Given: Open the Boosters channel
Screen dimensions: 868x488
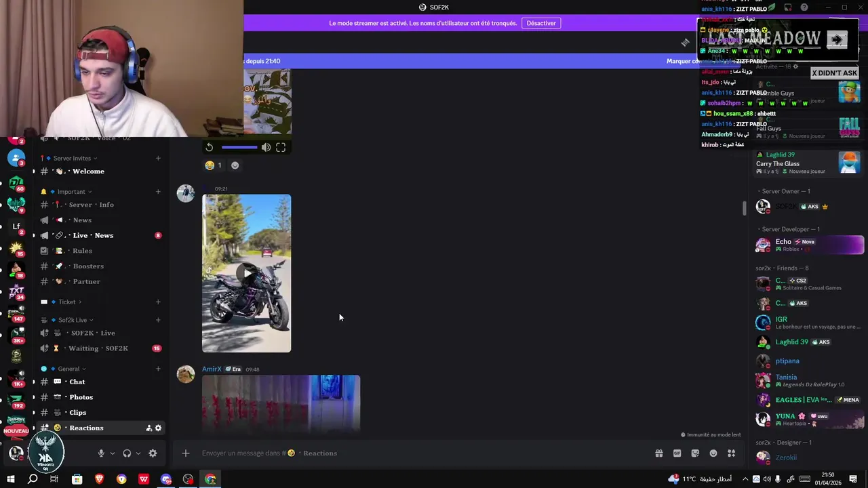Looking at the screenshot, I should click(102, 266).
